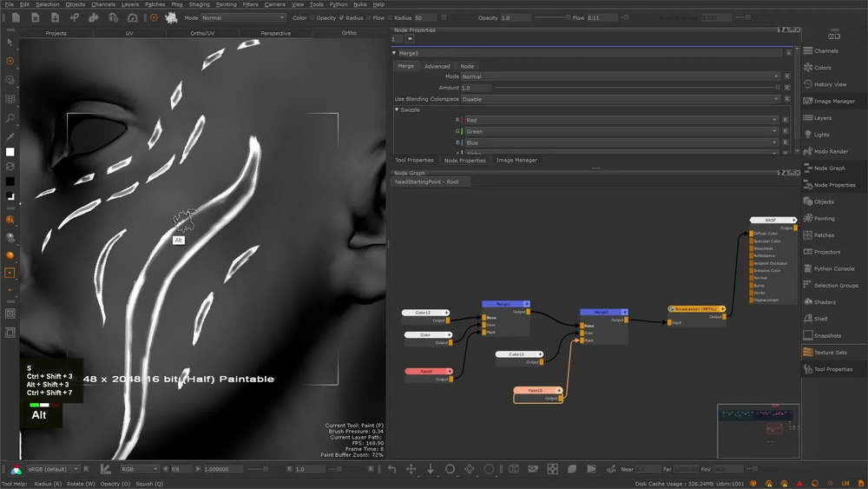
Task: Switch to the Image Manager palette tab
Action: coord(516,160)
